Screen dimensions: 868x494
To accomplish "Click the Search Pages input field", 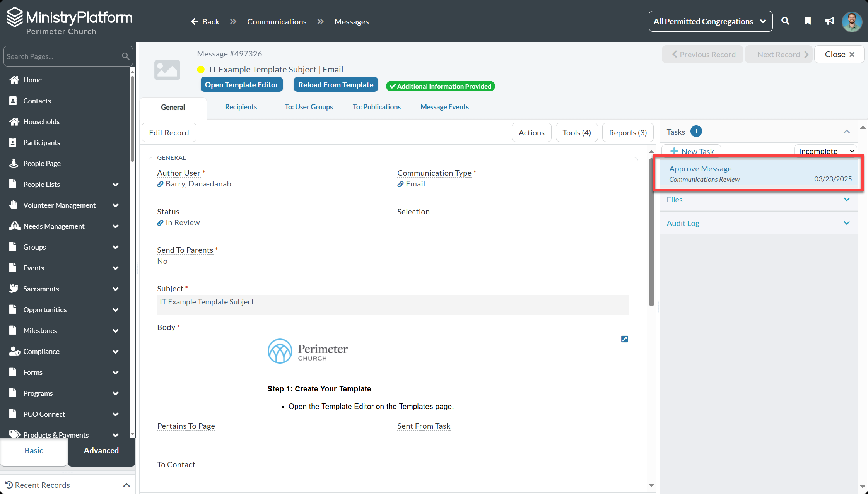I will pyautogui.click(x=62, y=56).
